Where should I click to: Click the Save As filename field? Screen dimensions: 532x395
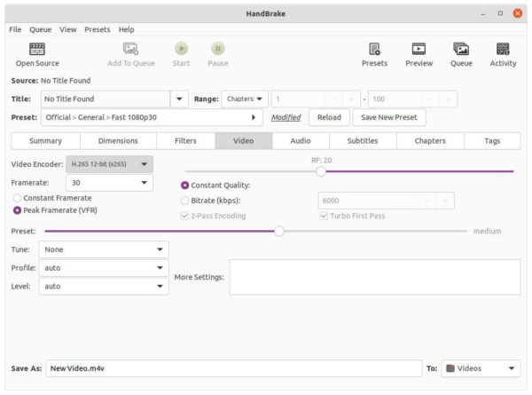[234, 368]
